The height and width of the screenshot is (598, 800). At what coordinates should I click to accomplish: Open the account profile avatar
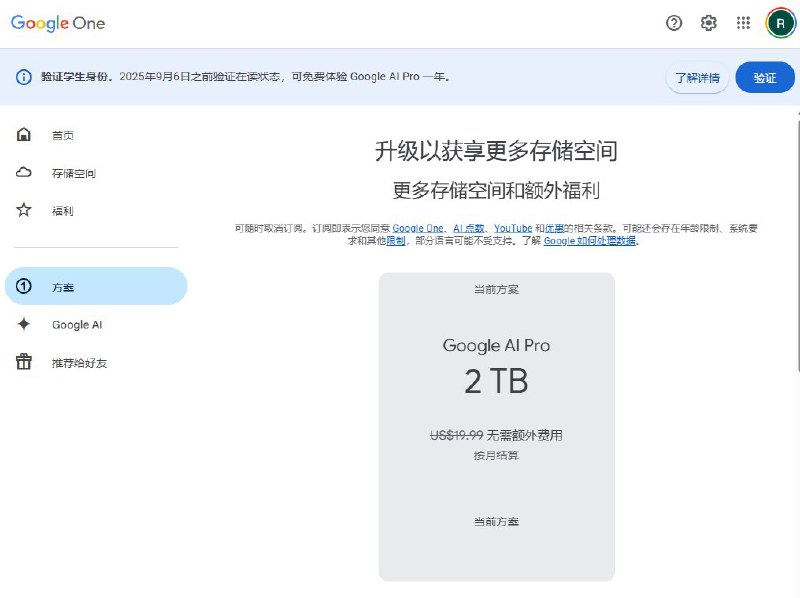780,23
